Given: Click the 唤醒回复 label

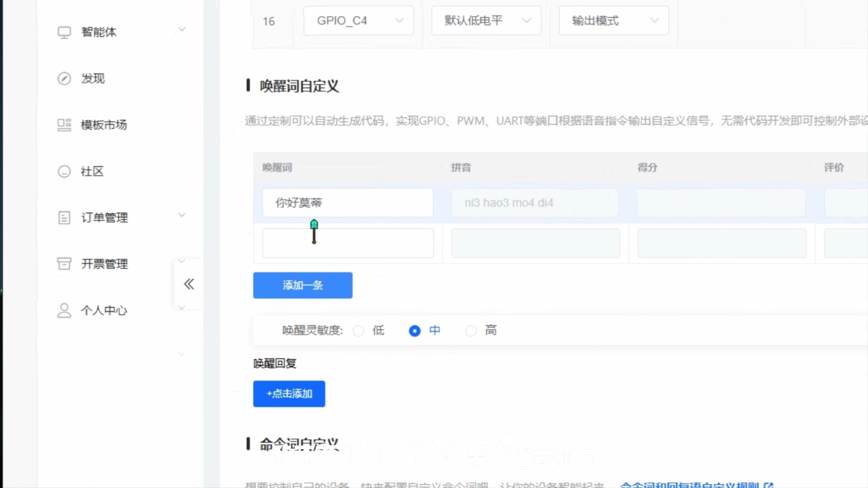Looking at the screenshot, I should pos(275,363).
